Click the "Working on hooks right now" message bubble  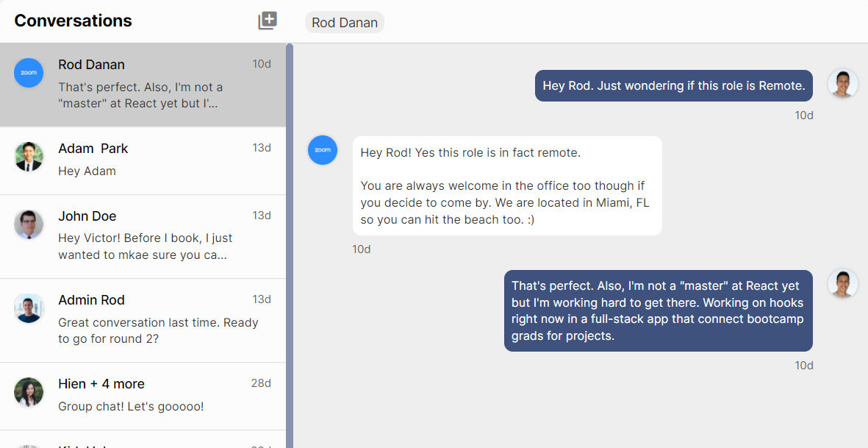pos(659,310)
